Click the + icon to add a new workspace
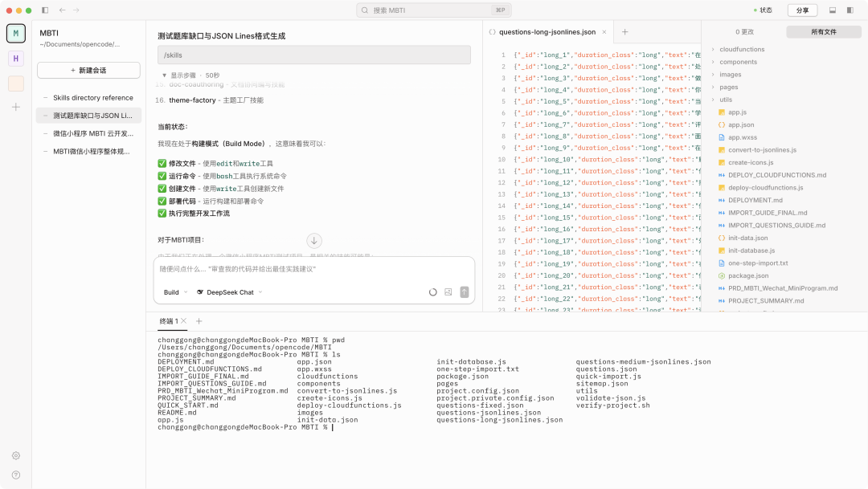The width and height of the screenshot is (868, 489). (x=15, y=106)
